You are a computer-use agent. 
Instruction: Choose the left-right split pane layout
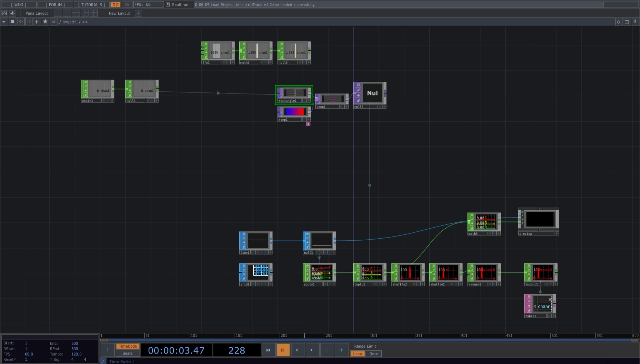(x=67, y=13)
